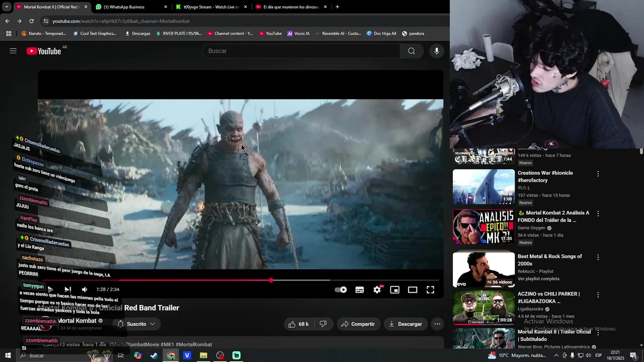Viewport: 644px width, 362px height.
Task: Go forward in browser history
Action: point(19,21)
